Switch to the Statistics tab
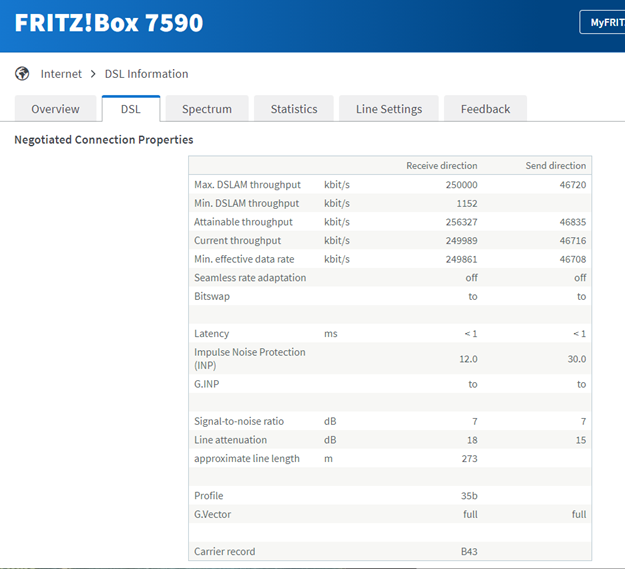Viewport: 625px width, 569px height. 294,109
